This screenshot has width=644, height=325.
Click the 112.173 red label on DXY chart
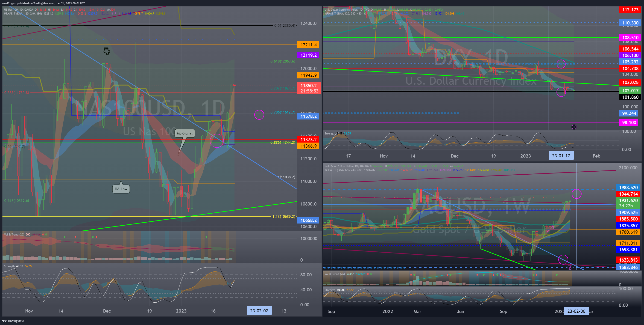coord(630,10)
